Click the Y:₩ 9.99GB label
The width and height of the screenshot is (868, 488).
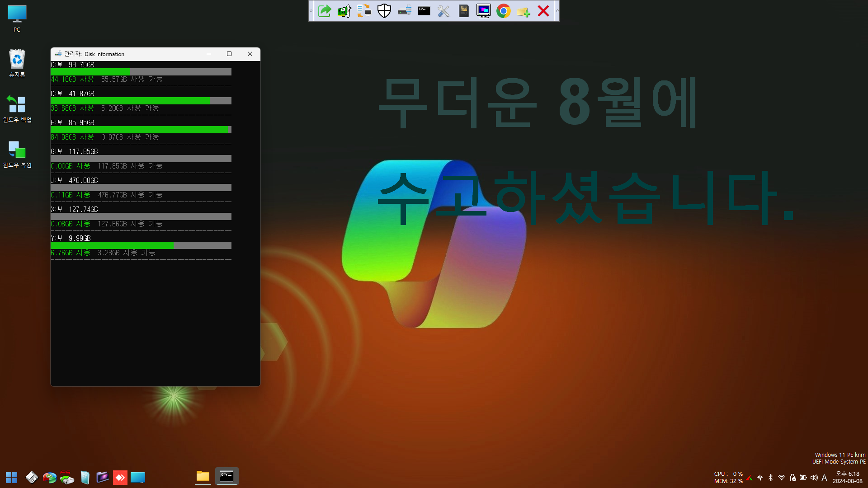(x=71, y=238)
